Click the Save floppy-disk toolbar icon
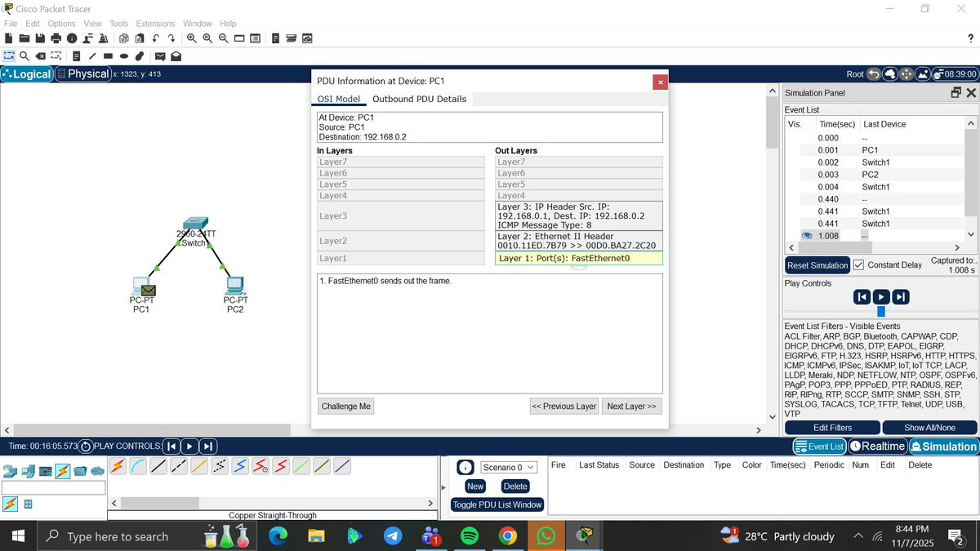Image resolution: width=980 pixels, height=551 pixels. click(x=40, y=38)
